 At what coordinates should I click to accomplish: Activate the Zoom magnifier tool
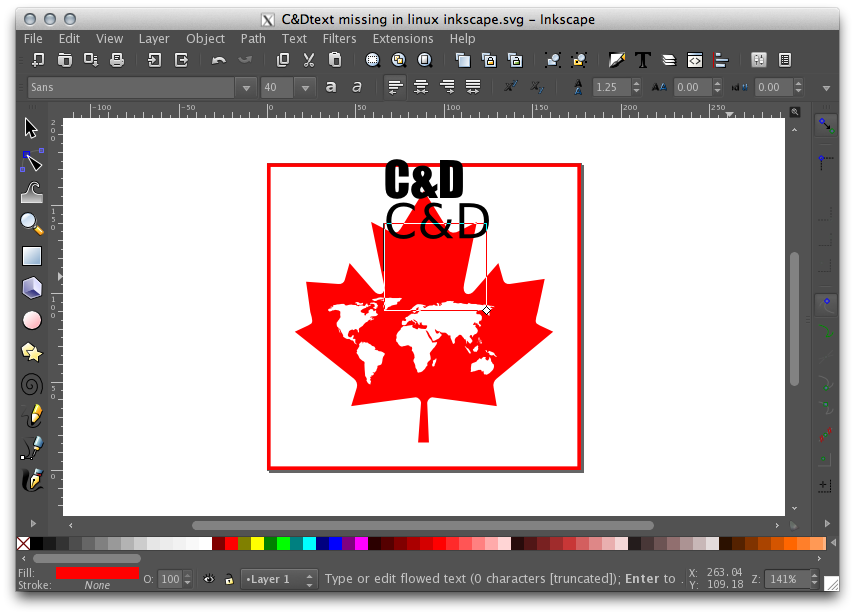pos(32,224)
